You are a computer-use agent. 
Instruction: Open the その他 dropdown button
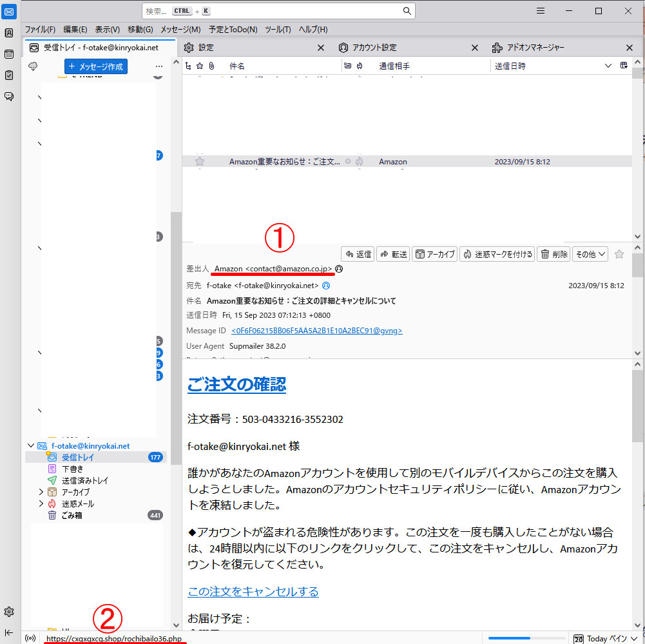click(x=590, y=254)
